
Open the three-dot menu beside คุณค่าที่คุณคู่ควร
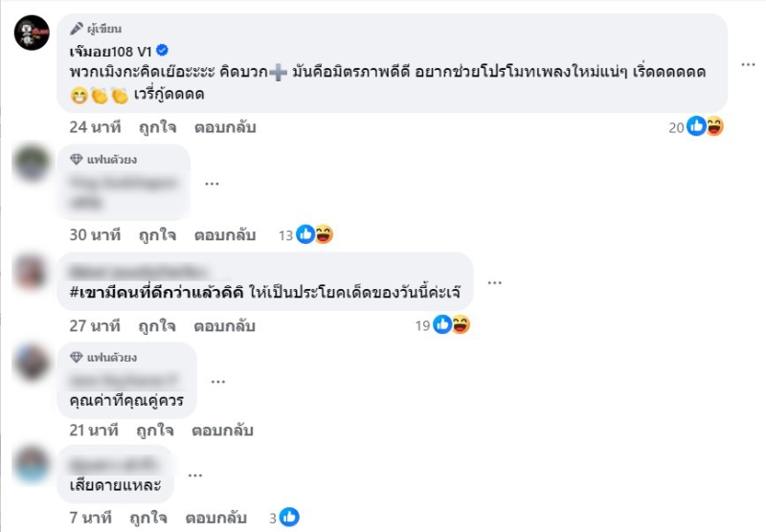[x=218, y=381]
